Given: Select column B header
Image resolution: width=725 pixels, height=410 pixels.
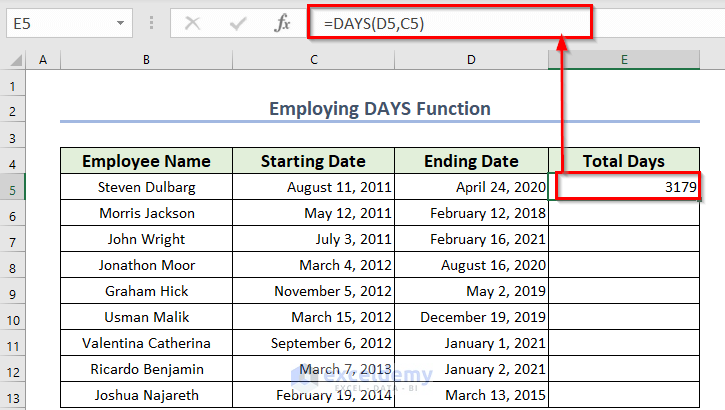Looking at the screenshot, I should (146, 61).
